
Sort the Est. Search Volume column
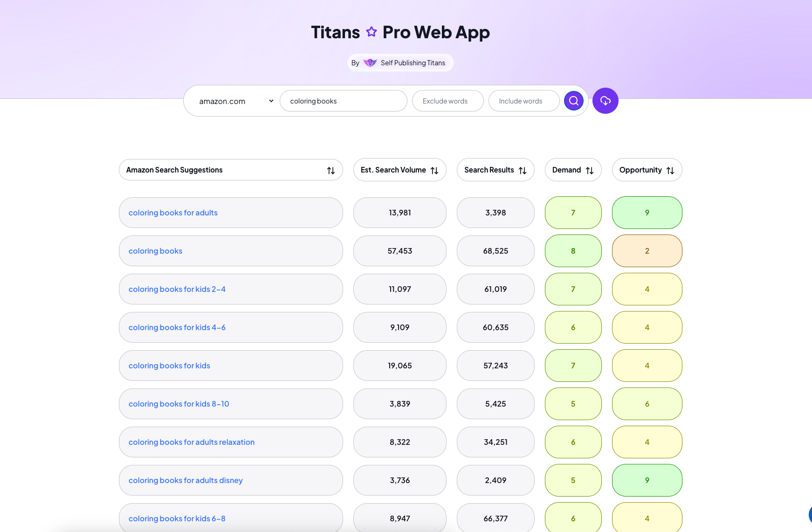pyautogui.click(x=435, y=170)
